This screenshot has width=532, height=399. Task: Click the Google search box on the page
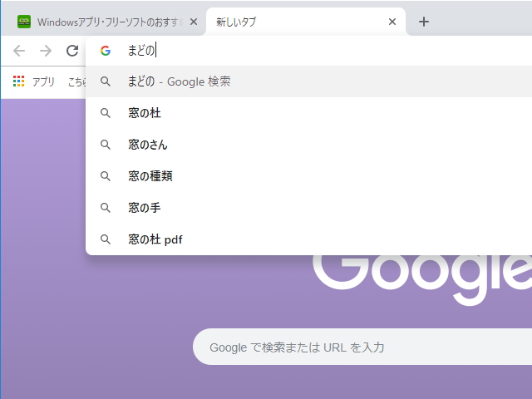coord(362,347)
